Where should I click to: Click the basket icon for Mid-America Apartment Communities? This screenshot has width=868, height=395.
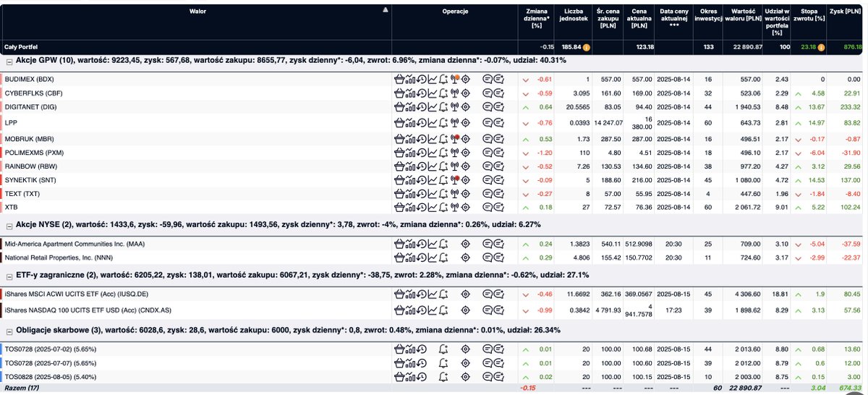399,245
